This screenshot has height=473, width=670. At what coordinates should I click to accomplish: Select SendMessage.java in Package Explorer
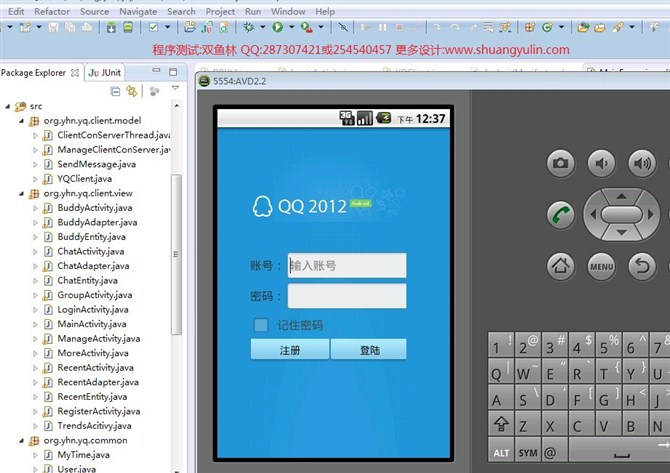(x=97, y=164)
